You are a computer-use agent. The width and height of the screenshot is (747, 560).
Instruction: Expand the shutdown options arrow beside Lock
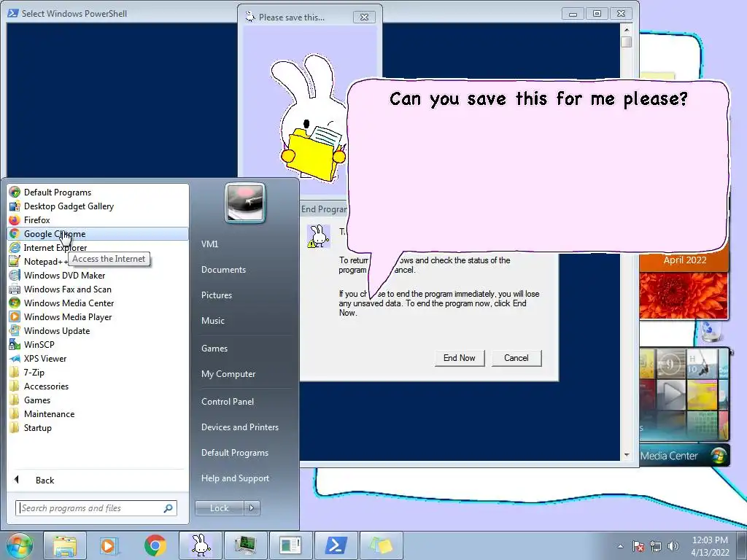pos(252,508)
